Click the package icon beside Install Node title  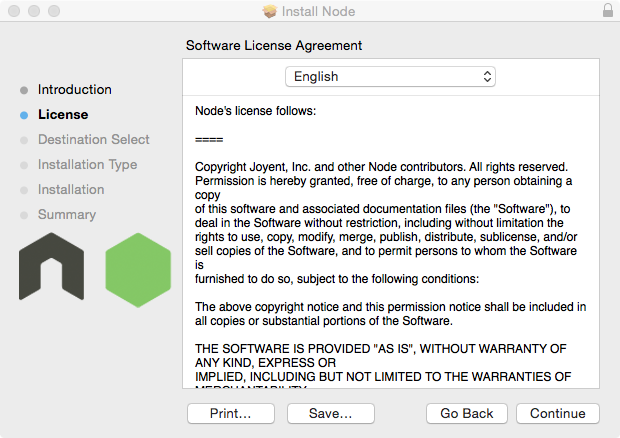coord(269,10)
